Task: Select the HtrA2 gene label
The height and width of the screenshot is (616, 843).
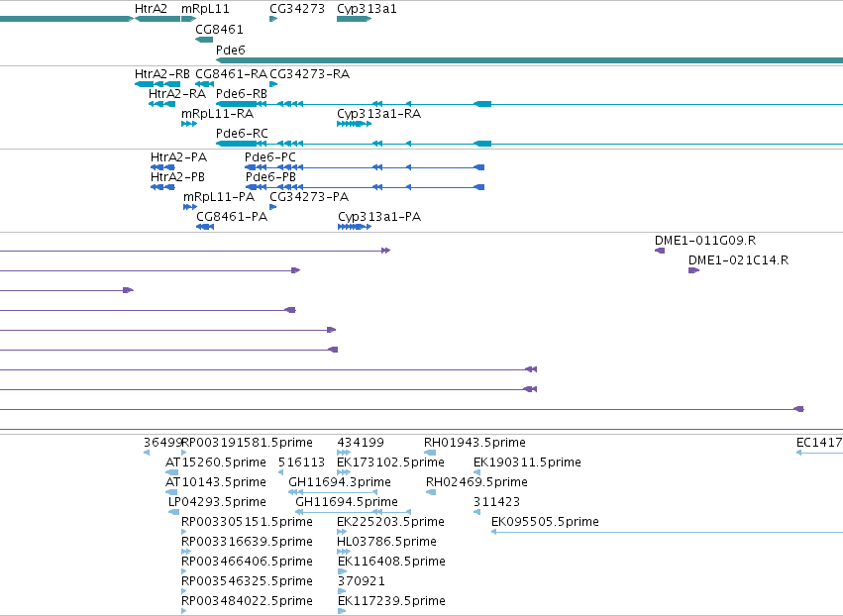Action: pos(151,9)
